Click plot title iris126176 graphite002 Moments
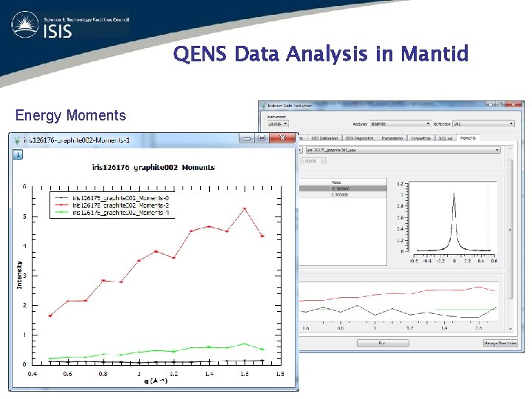 click(154, 167)
